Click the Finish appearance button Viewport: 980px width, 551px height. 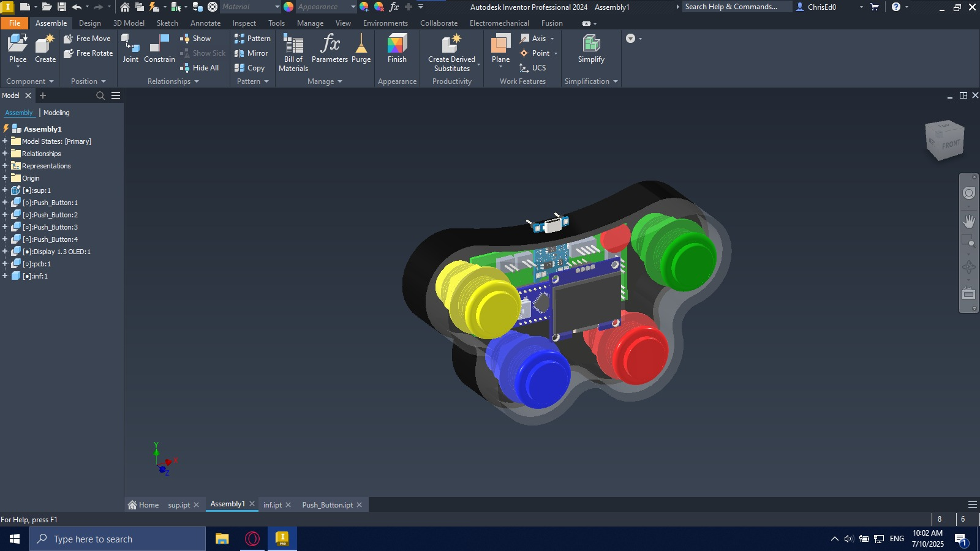pyautogui.click(x=397, y=49)
